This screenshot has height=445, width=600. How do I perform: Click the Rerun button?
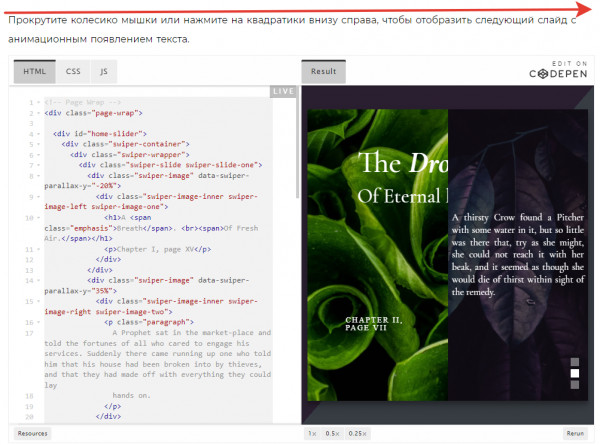pos(575,434)
